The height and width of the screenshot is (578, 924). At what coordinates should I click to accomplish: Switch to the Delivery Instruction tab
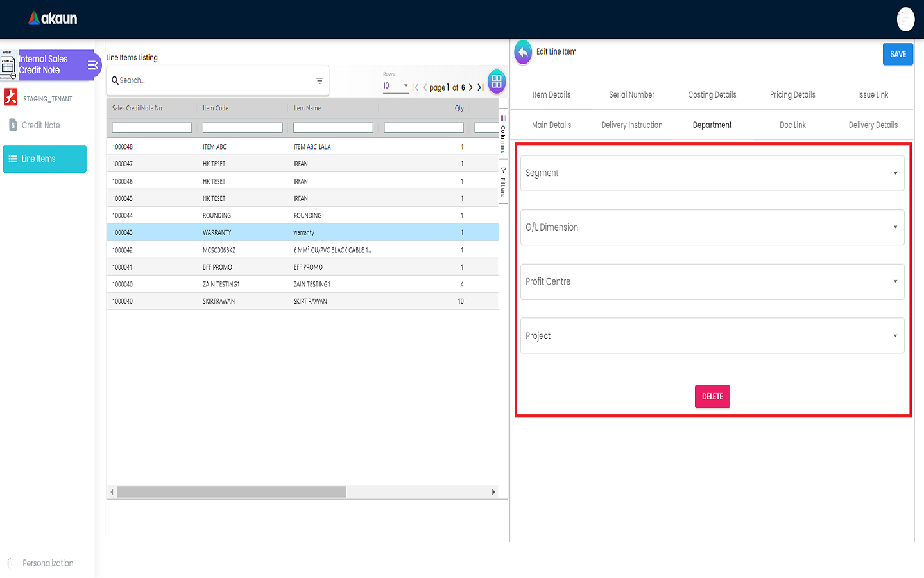pos(631,125)
